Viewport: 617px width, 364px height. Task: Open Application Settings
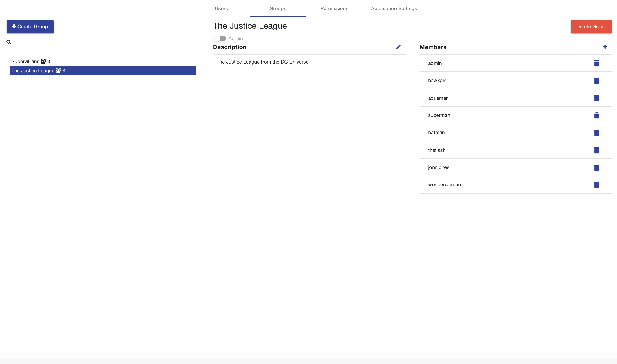(394, 8)
